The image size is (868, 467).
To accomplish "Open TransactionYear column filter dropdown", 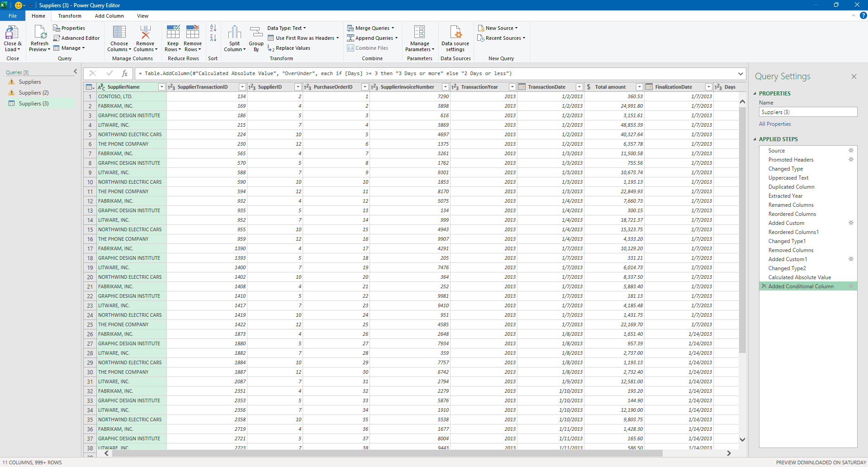I will tap(512, 87).
